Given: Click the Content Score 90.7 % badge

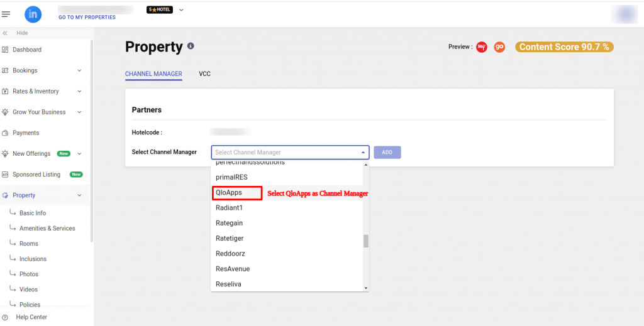Looking at the screenshot, I should click(564, 47).
